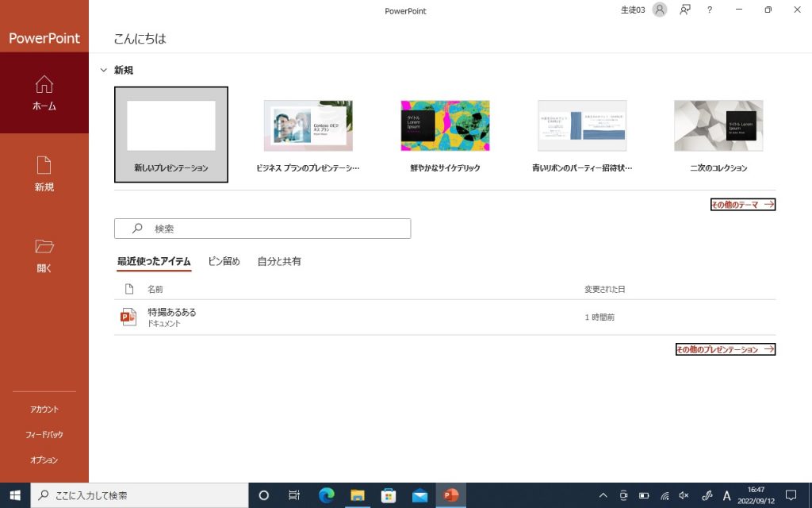Select ビジネス プランのプレゼンテーション template

(x=308, y=135)
